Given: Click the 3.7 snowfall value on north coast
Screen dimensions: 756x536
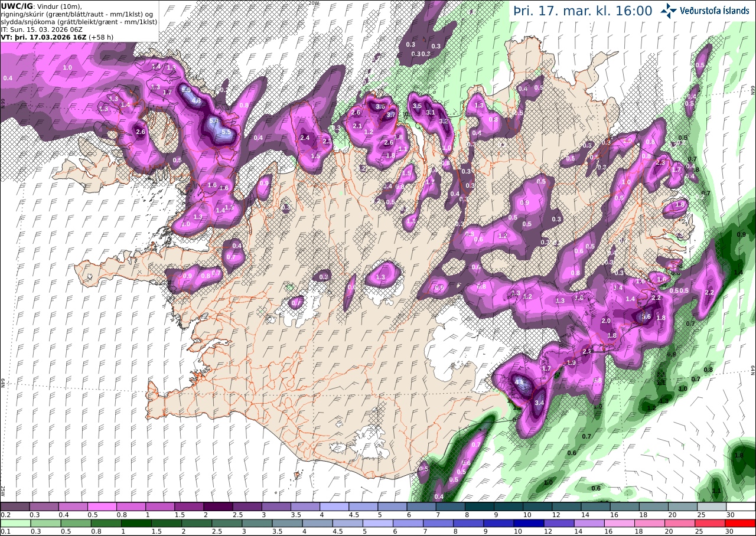Looking at the screenshot, I should (x=390, y=116).
